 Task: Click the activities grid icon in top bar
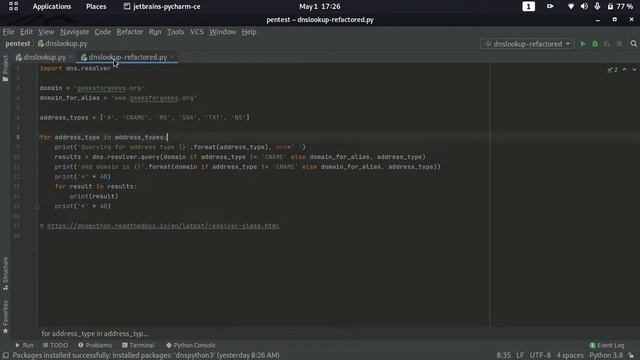13,6
